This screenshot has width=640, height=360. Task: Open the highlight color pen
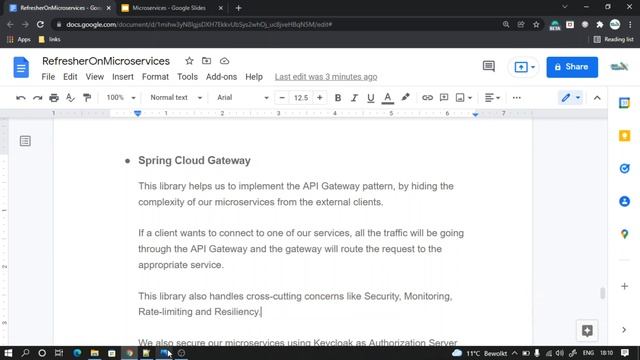click(405, 98)
